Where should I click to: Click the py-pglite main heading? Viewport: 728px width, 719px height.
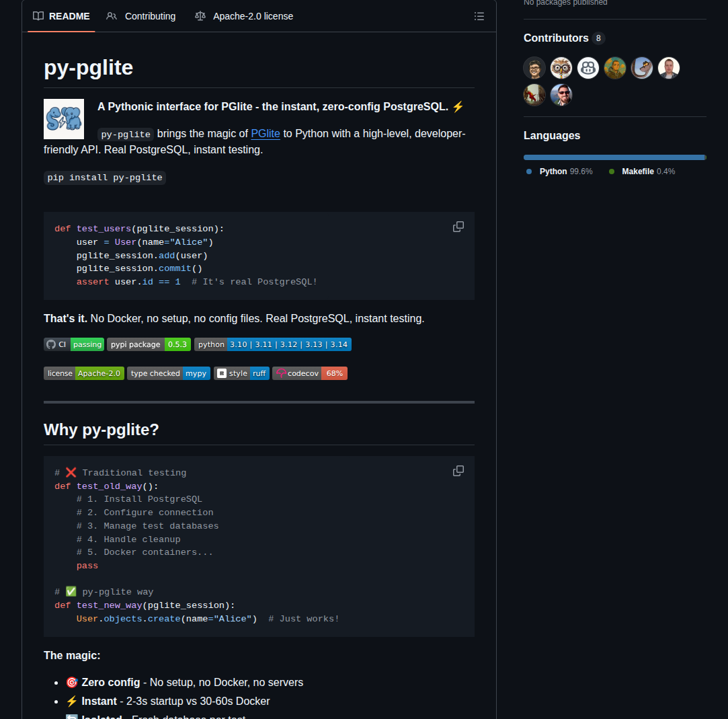[x=88, y=68]
